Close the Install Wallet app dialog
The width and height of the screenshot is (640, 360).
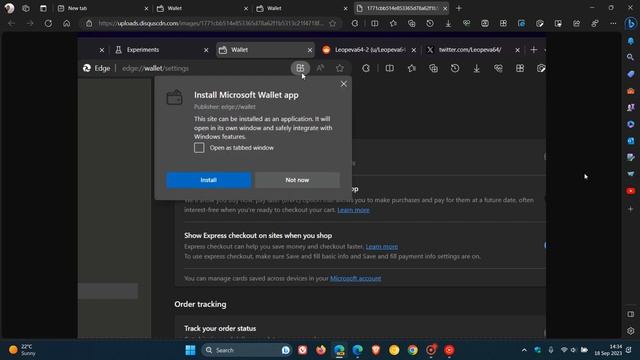point(344,84)
